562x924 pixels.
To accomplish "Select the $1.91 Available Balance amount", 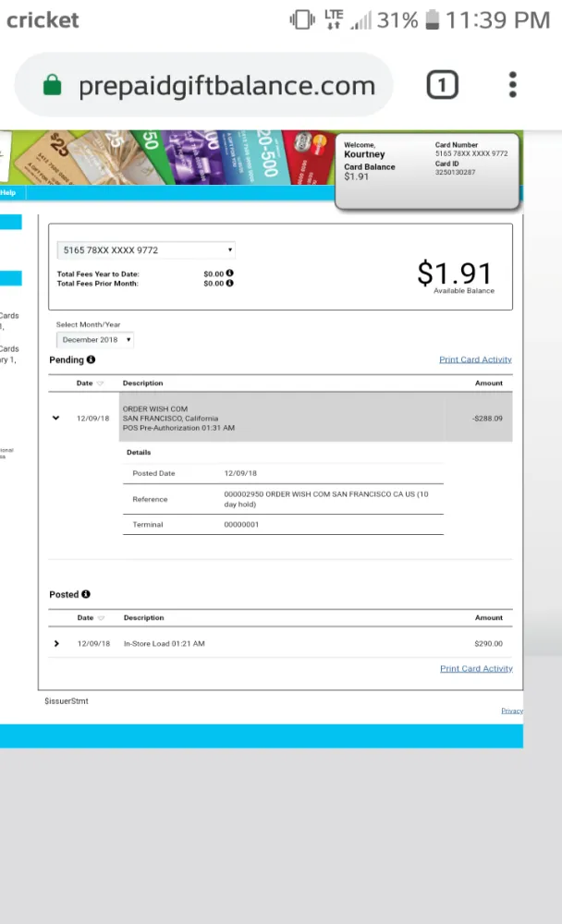I will pyautogui.click(x=455, y=274).
